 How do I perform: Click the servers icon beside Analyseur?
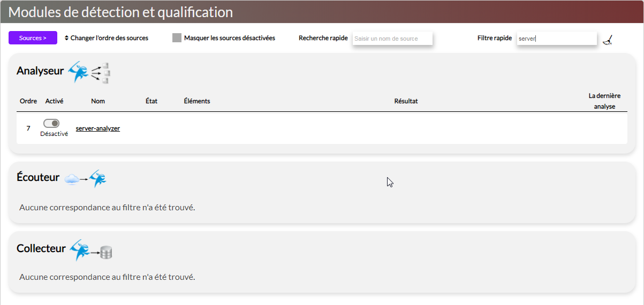[101, 73]
